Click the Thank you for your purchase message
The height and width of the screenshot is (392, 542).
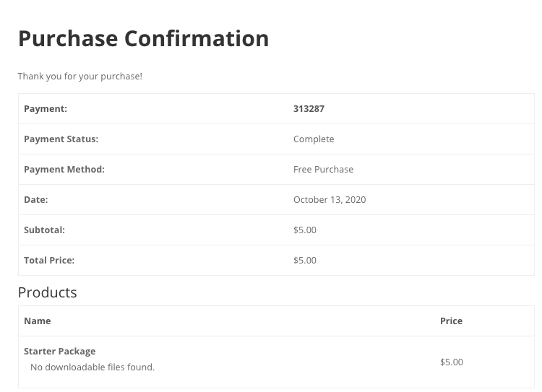(x=79, y=77)
